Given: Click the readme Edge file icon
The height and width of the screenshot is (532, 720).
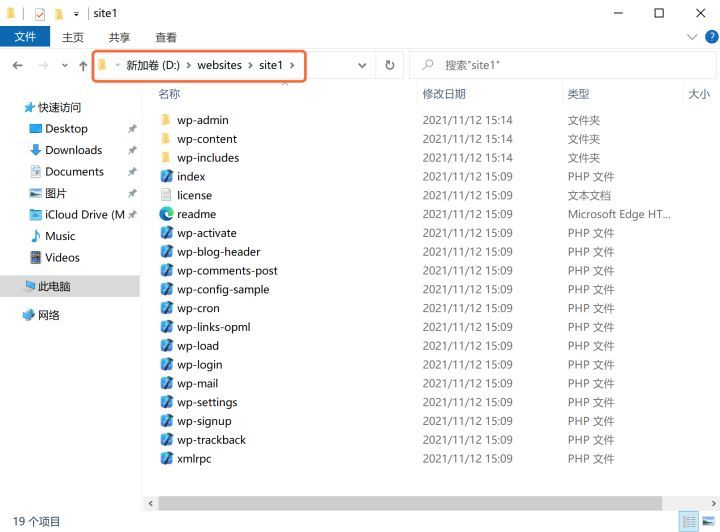Looking at the screenshot, I should click(x=166, y=214).
